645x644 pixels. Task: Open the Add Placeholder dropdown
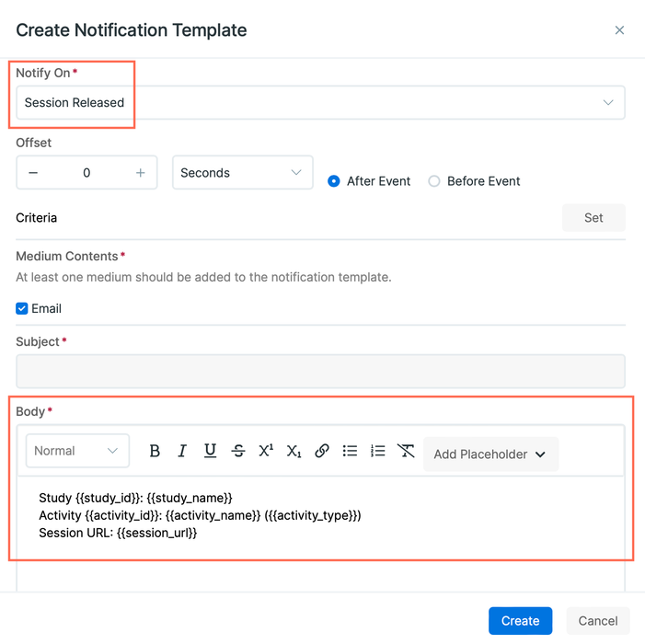point(490,454)
